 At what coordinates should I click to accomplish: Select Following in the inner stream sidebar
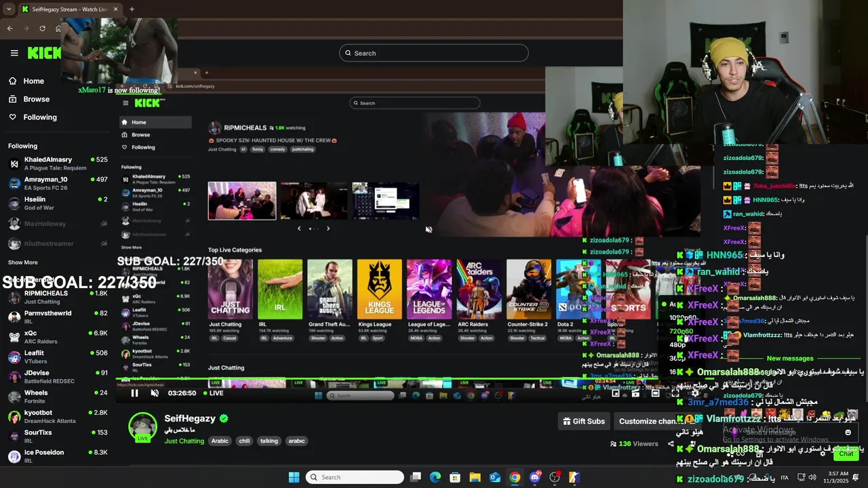pos(138,147)
